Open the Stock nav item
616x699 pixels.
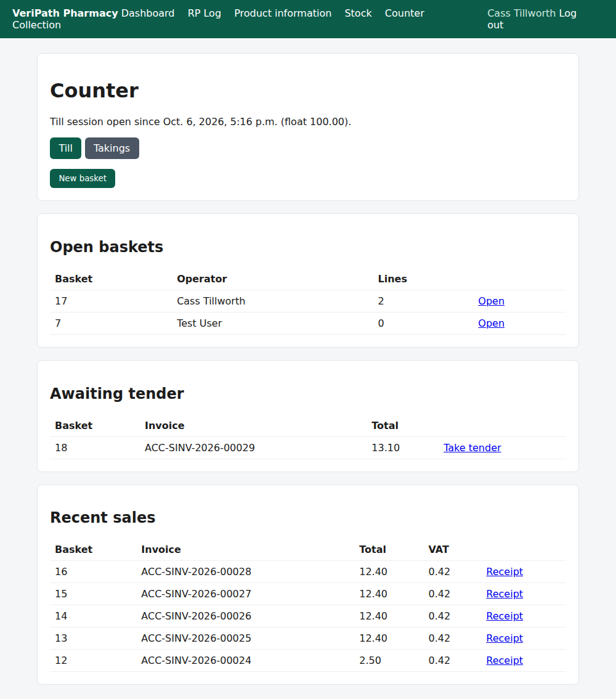358,14
